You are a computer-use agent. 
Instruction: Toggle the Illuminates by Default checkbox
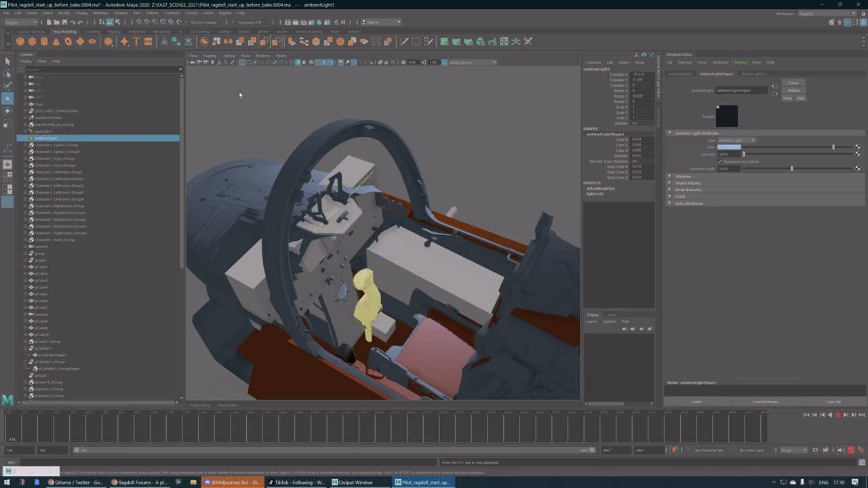[x=719, y=161]
